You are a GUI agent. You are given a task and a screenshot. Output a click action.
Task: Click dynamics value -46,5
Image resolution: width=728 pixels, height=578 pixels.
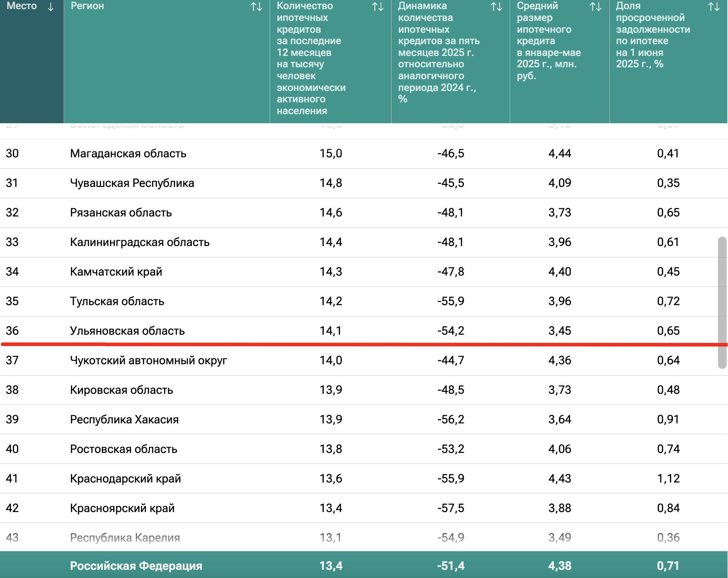tap(451, 154)
